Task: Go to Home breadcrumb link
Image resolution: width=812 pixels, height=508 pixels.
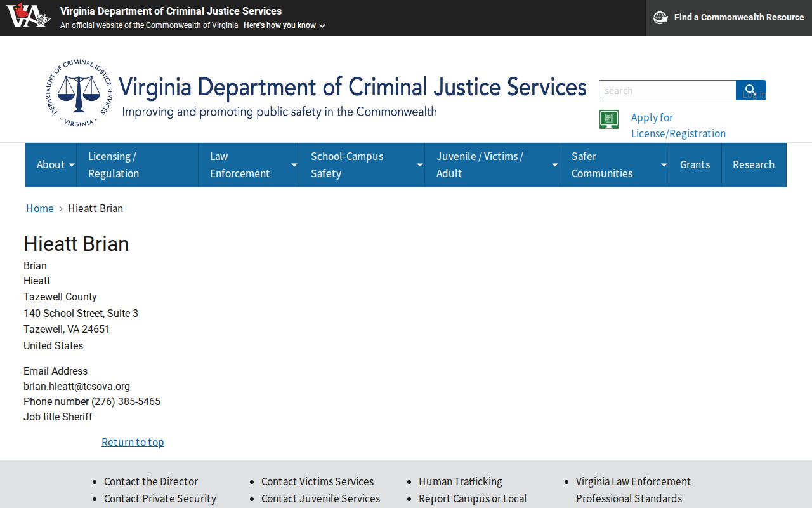Action: (40, 208)
